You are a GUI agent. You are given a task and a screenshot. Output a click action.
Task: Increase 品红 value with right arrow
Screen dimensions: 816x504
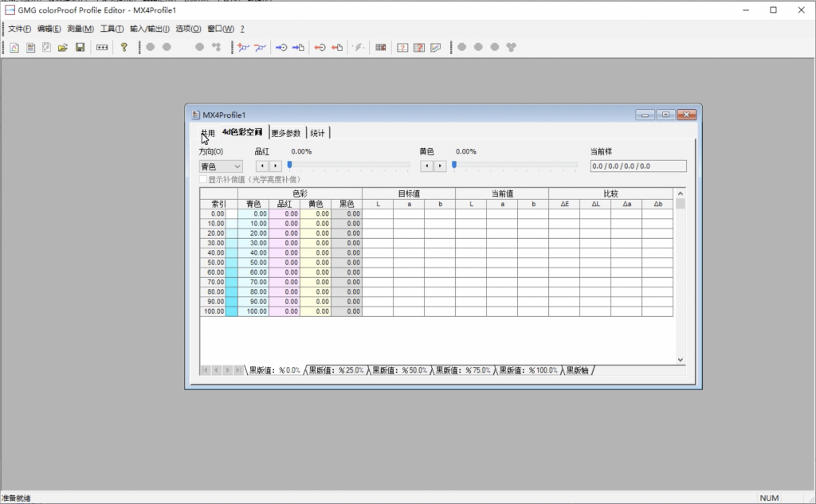pos(275,166)
